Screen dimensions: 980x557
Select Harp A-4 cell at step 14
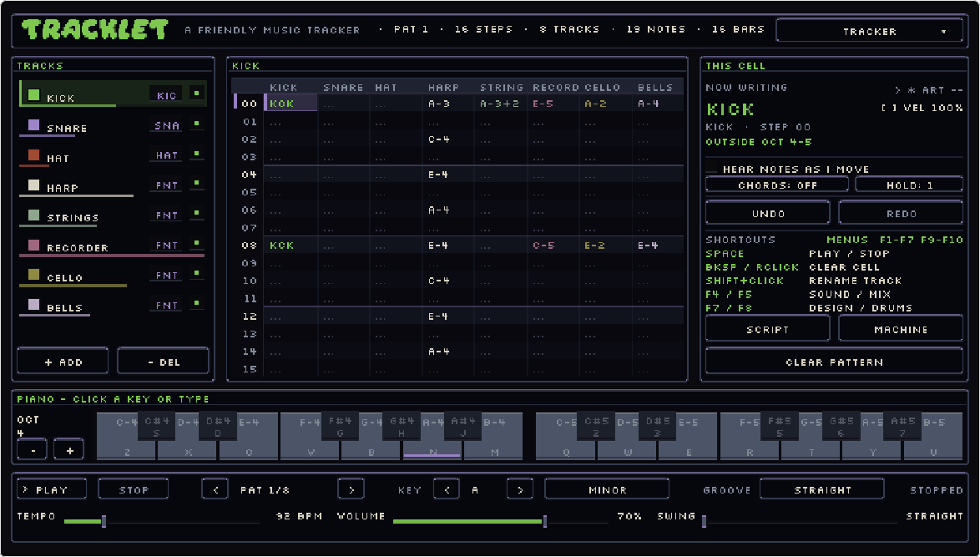[x=448, y=352]
